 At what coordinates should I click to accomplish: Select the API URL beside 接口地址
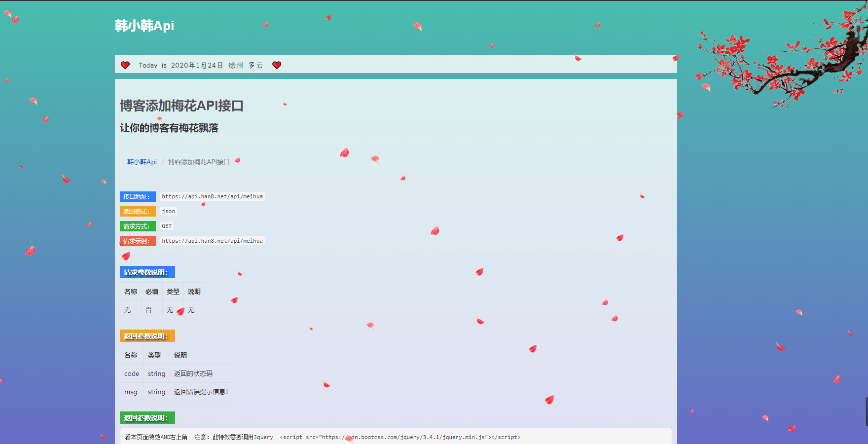click(x=212, y=196)
